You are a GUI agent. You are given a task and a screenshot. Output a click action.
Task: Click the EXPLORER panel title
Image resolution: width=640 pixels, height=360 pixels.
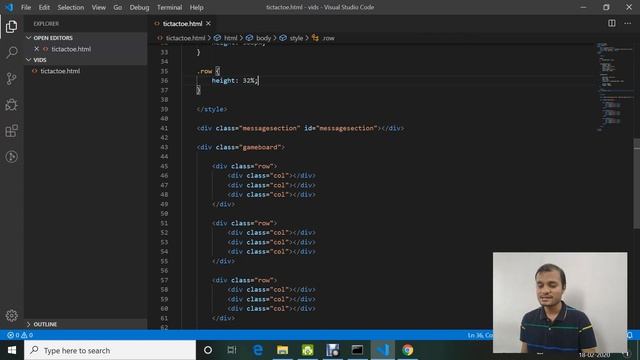tap(46, 24)
